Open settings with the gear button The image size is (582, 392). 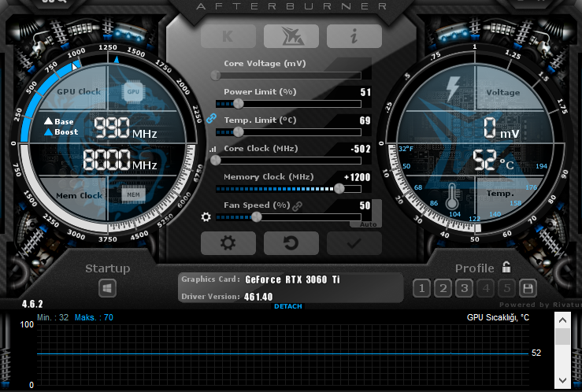pos(228,243)
